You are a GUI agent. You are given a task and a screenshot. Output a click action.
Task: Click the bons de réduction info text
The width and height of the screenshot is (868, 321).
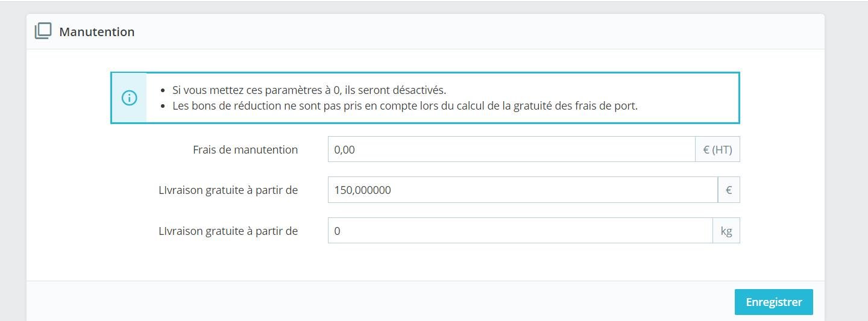[405, 105]
